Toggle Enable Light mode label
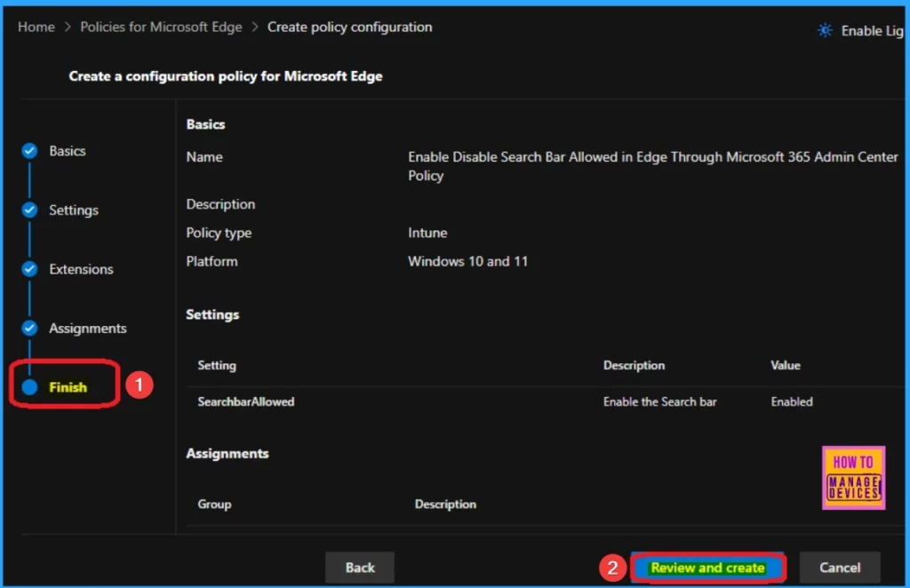The height and width of the screenshot is (588, 910). tap(873, 31)
